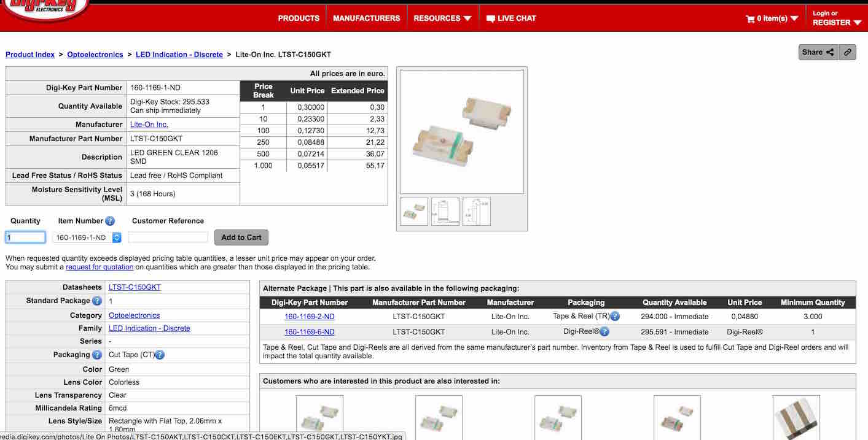Screen dimensions: 868x440
Task: Select part number text 160-1169-1-ND
Action: click(155, 88)
